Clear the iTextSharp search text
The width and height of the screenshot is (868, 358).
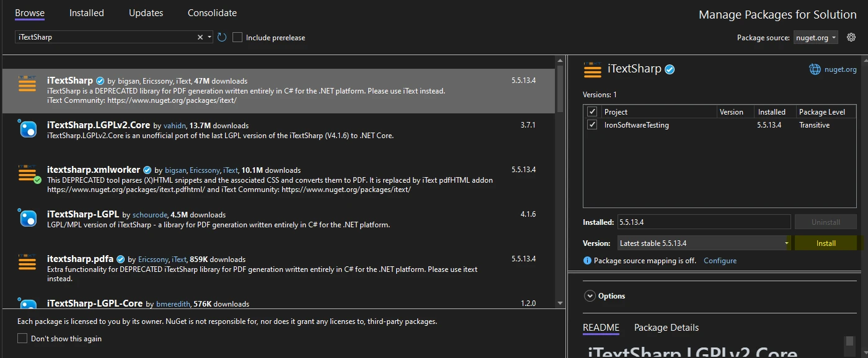tap(200, 37)
